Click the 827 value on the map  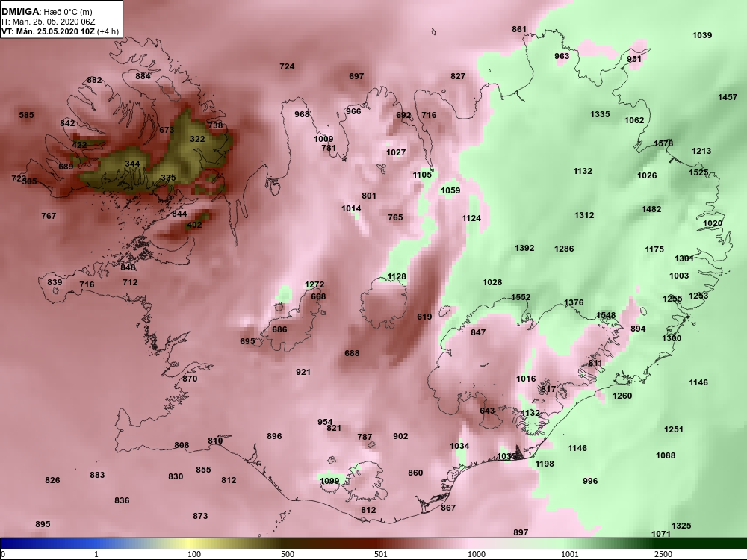[458, 76]
